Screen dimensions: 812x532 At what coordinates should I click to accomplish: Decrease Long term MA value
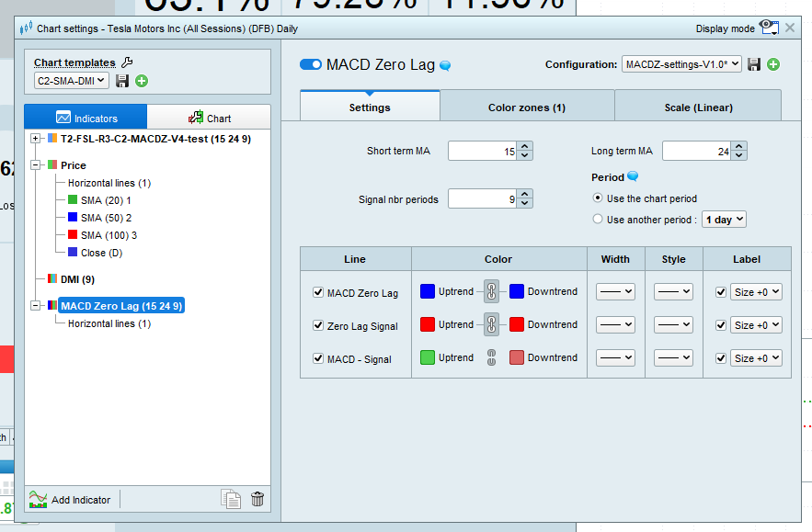click(739, 155)
